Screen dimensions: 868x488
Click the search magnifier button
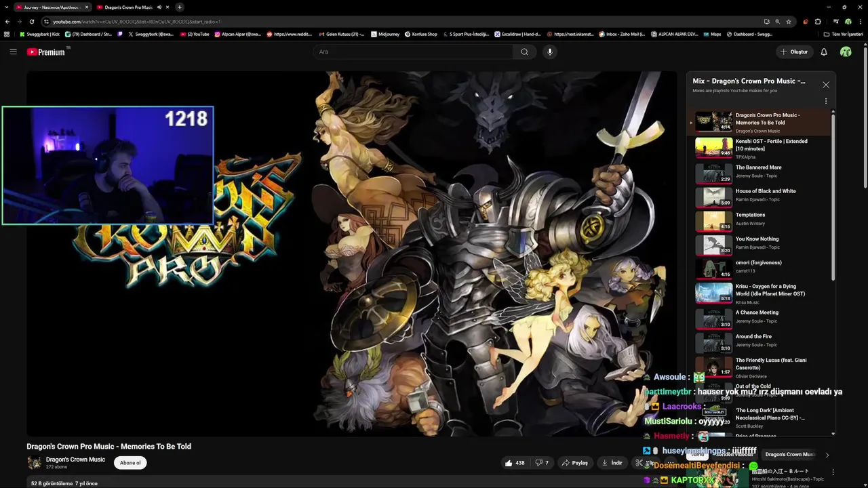[x=524, y=52]
